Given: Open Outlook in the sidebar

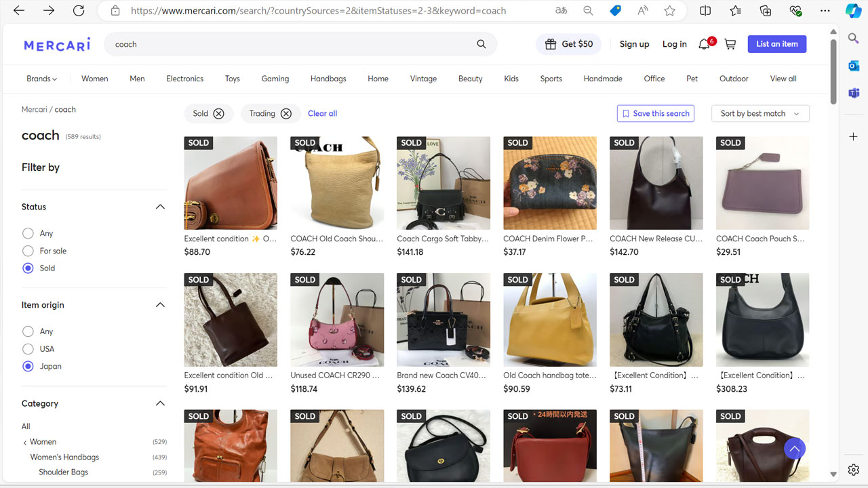Looking at the screenshot, I should [854, 66].
